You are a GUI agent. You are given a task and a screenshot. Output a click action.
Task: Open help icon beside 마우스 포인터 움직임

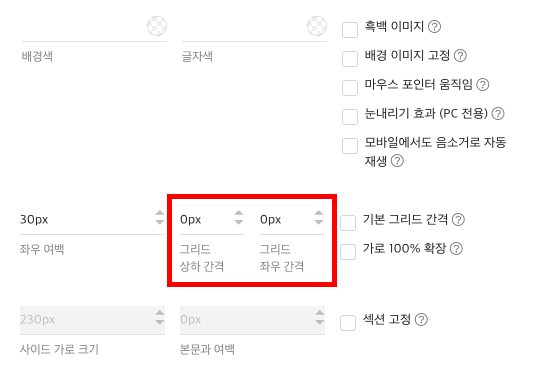(482, 84)
